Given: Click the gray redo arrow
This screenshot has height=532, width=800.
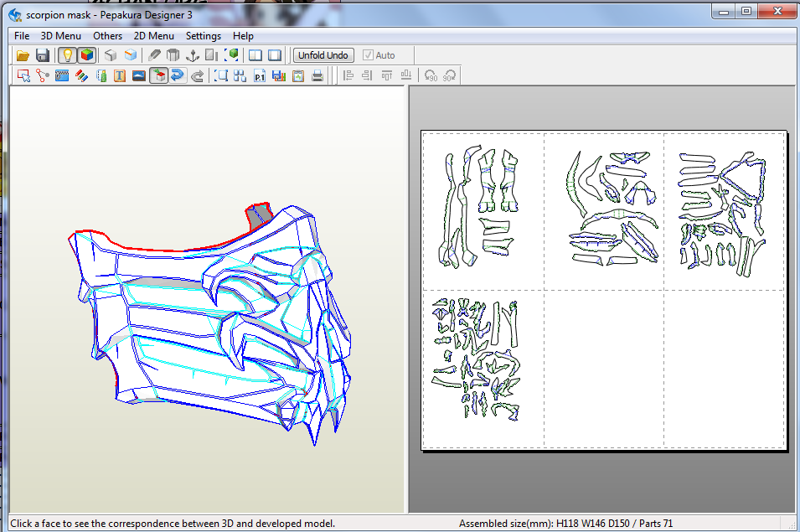Looking at the screenshot, I should click(197, 76).
